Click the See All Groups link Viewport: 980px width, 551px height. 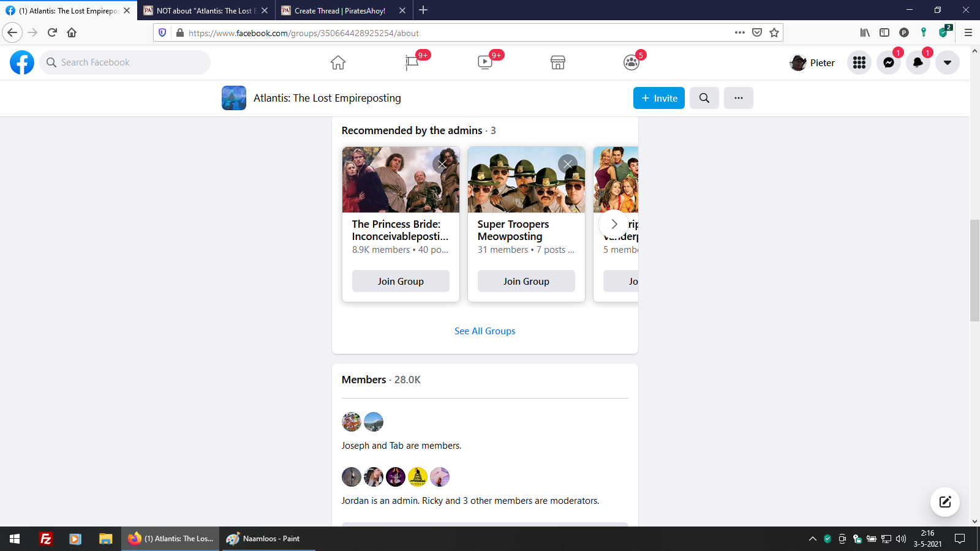(484, 331)
